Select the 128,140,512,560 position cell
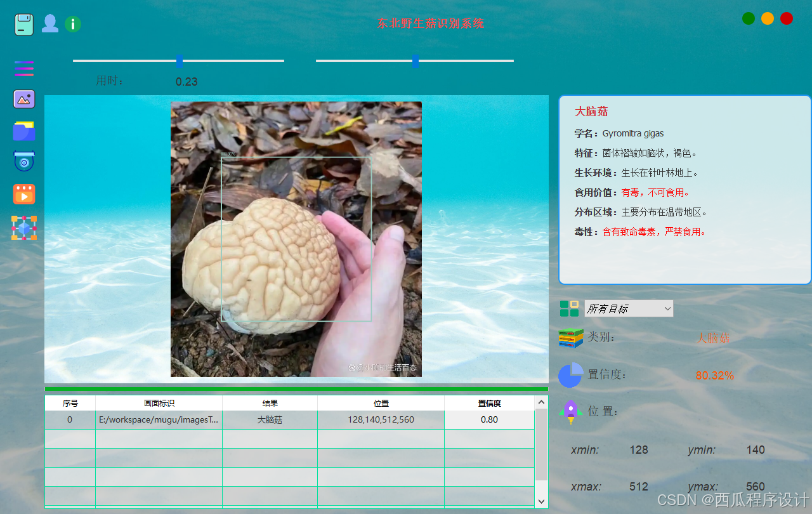This screenshot has width=812, height=514. [x=381, y=419]
